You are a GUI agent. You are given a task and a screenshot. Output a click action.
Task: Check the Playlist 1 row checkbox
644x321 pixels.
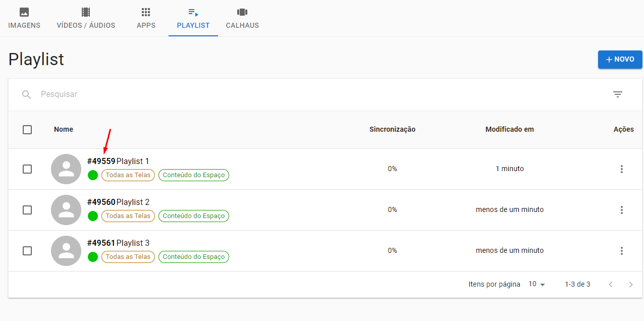point(27,169)
